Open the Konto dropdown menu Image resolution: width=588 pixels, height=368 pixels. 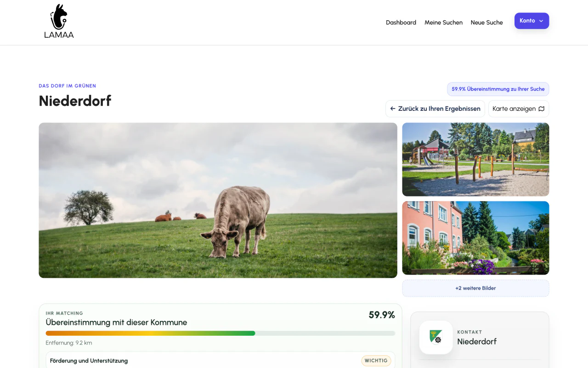[531, 21]
